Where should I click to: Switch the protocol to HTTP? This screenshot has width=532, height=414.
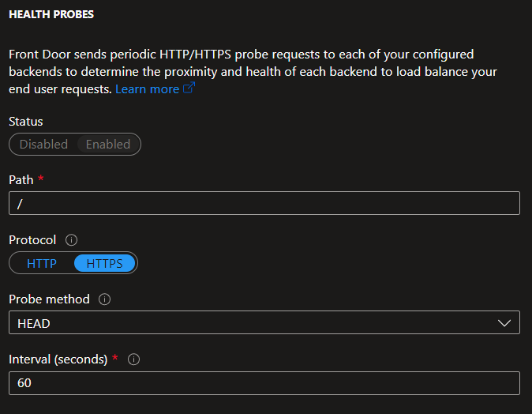click(41, 263)
